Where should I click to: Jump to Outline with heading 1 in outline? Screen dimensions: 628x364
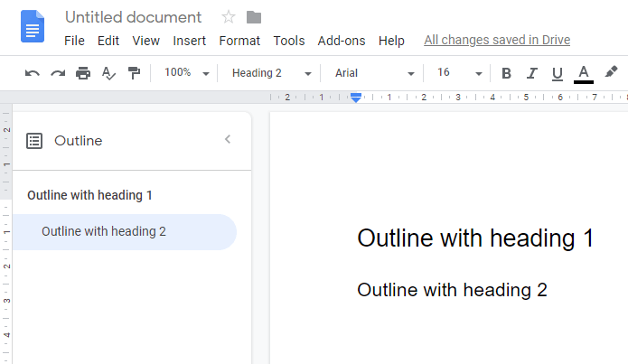click(x=89, y=195)
